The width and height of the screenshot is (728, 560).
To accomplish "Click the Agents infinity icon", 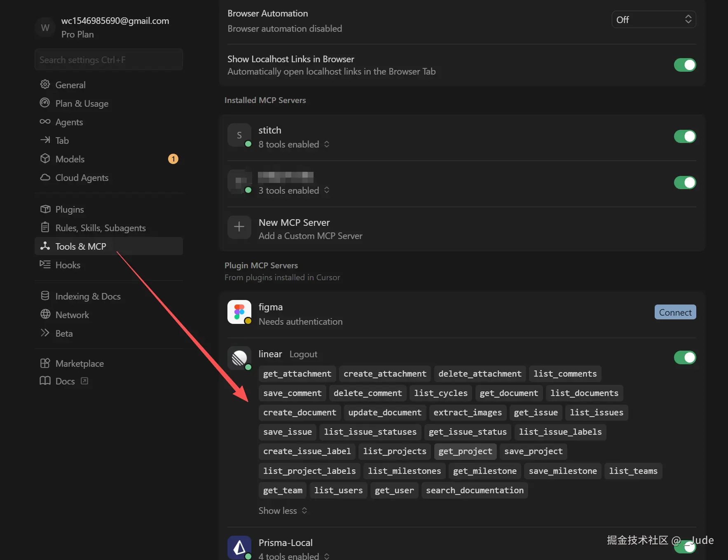I will 45,122.
